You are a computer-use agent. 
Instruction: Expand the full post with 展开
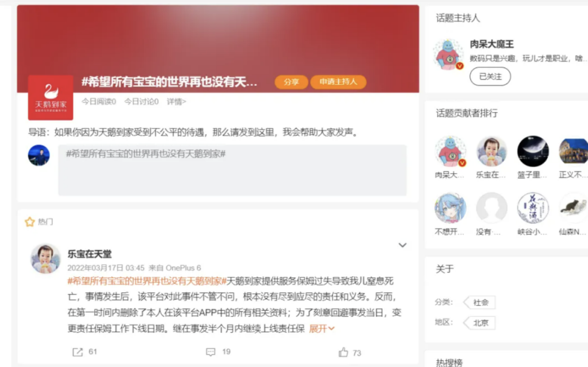[322, 329]
